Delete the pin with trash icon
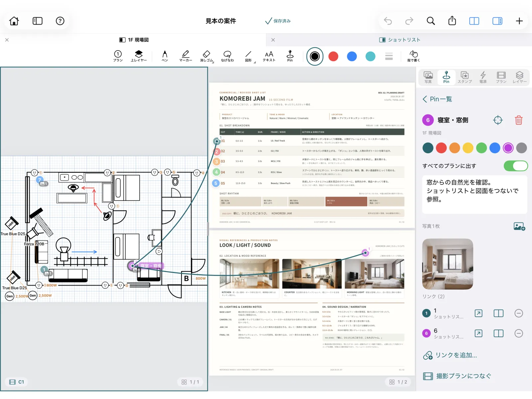This screenshot has width=532, height=399. pos(519,120)
